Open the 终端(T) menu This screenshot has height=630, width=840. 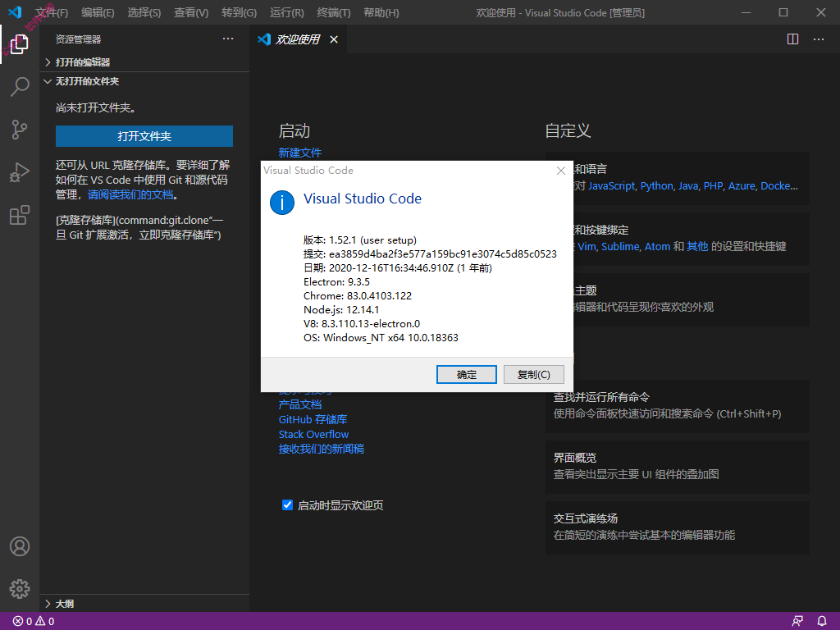[334, 12]
